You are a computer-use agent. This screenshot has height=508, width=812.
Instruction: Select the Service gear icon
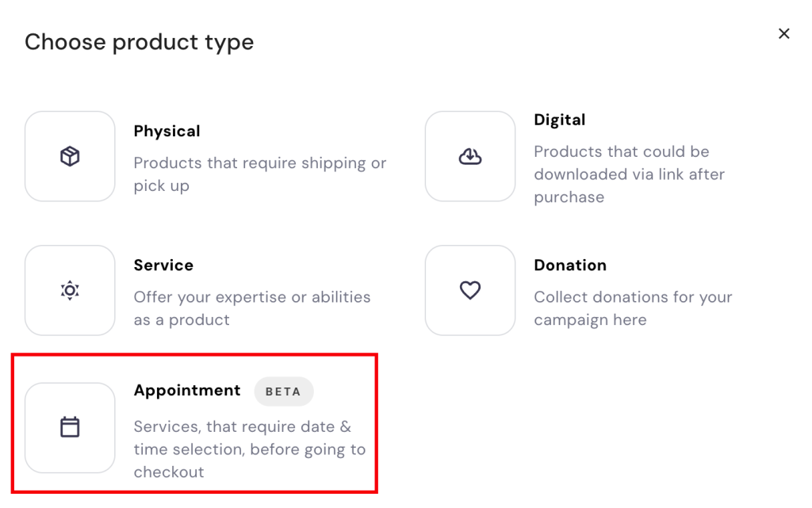click(70, 290)
